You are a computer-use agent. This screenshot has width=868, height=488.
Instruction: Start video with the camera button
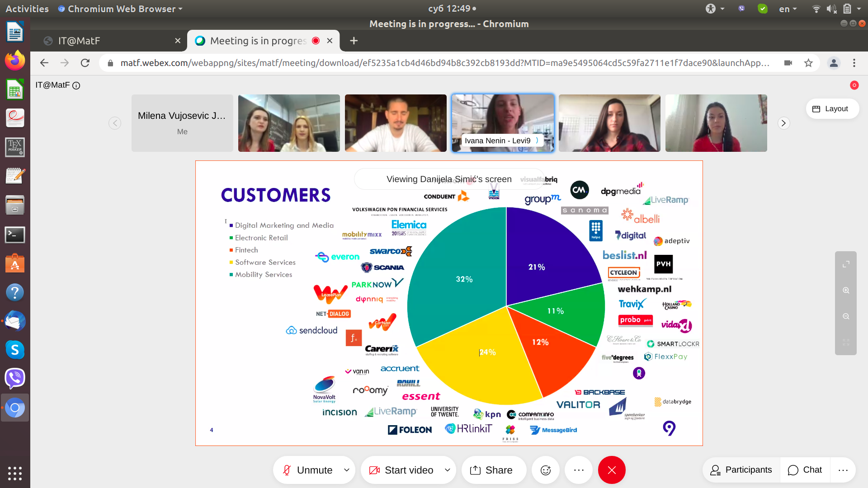(401, 470)
